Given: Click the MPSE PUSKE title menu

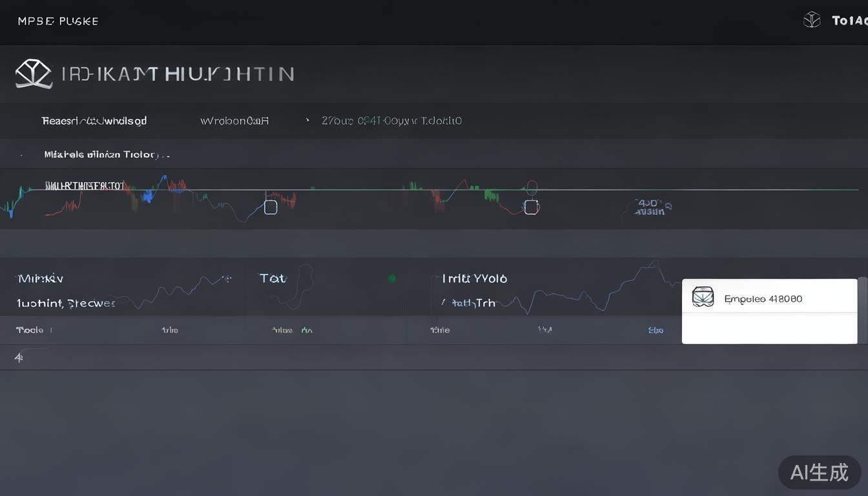Looking at the screenshot, I should [58, 21].
